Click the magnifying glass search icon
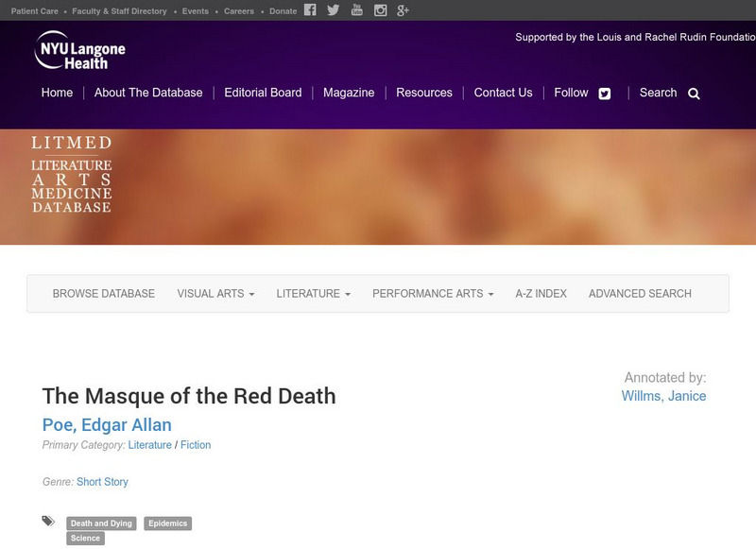Image resolution: width=756 pixels, height=549 pixels. tap(694, 94)
